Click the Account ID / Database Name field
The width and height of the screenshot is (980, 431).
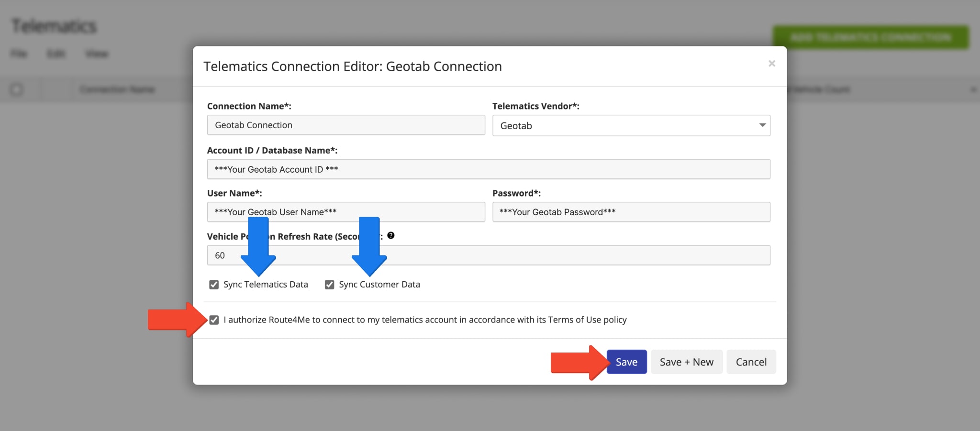pyautogui.click(x=489, y=169)
